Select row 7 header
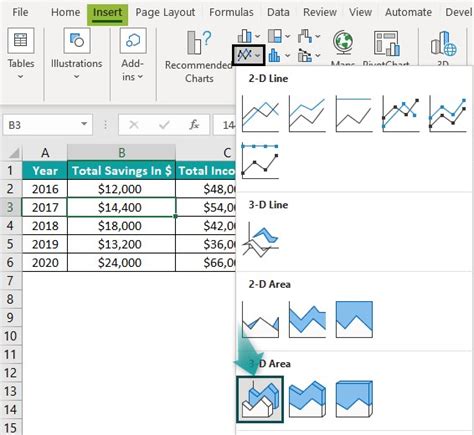This screenshot has height=435, width=474. tap(11, 281)
